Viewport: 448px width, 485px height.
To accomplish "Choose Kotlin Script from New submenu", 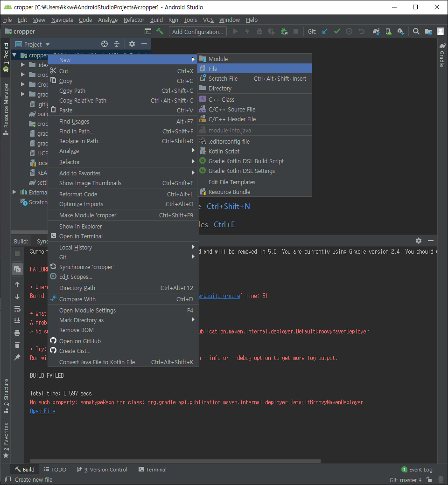I will [x=254, y=151].
